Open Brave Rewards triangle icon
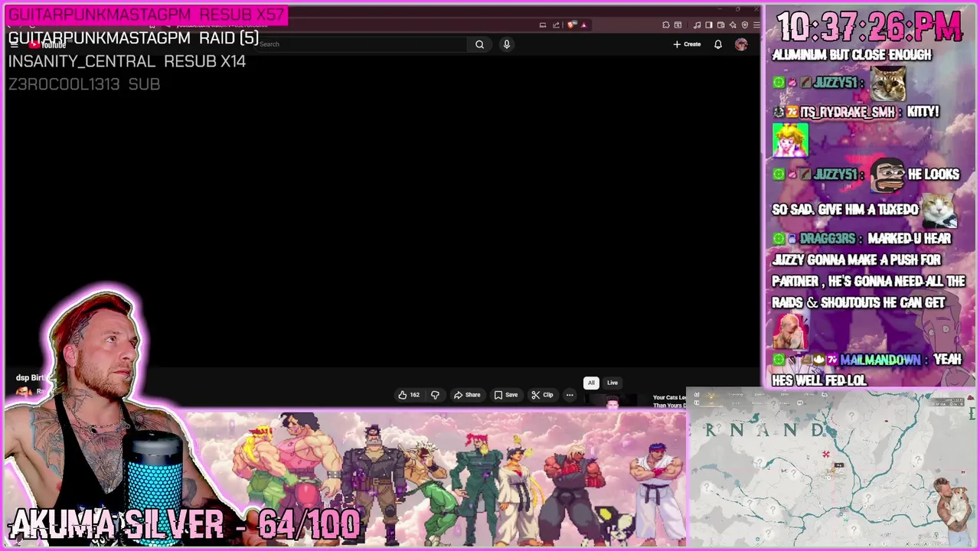The image size is (980, 551). click(583, 25)
